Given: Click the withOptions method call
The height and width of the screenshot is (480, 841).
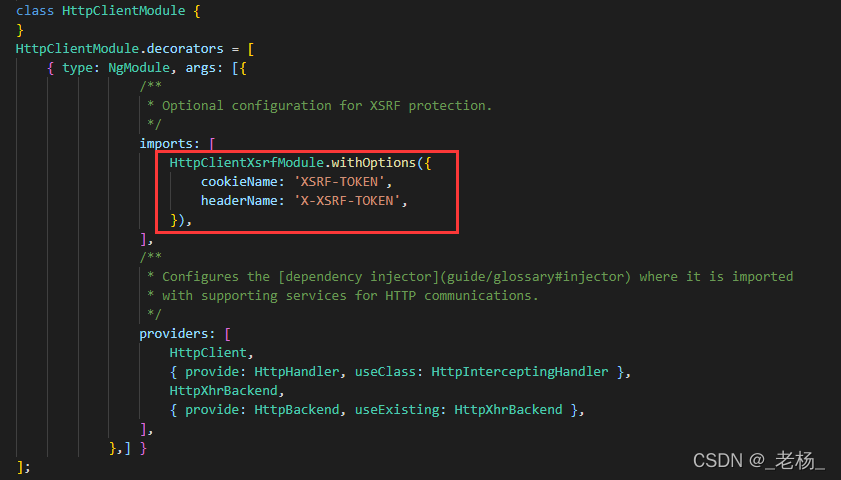Looking at the screenshot, I should pyautogui.click(x=374, y=163).
